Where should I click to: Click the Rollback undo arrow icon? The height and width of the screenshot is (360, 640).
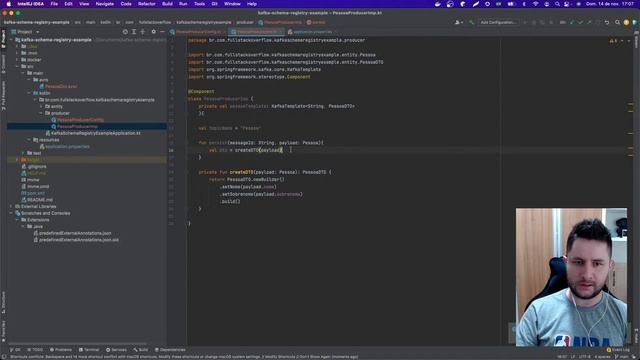point(607,22)
